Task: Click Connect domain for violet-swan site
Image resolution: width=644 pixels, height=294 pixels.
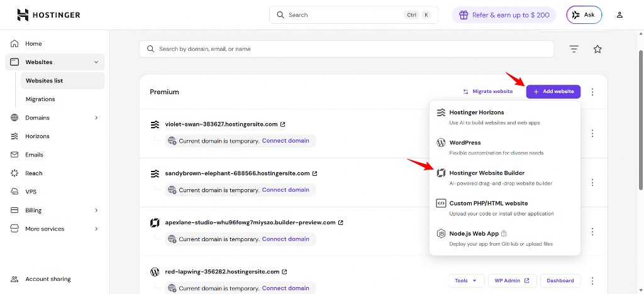Action: tap(286, 141)
